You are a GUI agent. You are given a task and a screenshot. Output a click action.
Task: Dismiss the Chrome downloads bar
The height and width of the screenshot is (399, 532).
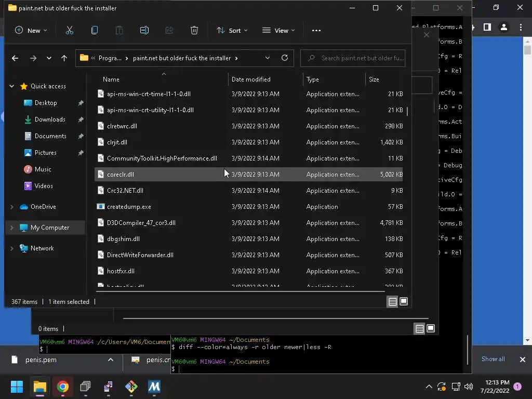523,360
